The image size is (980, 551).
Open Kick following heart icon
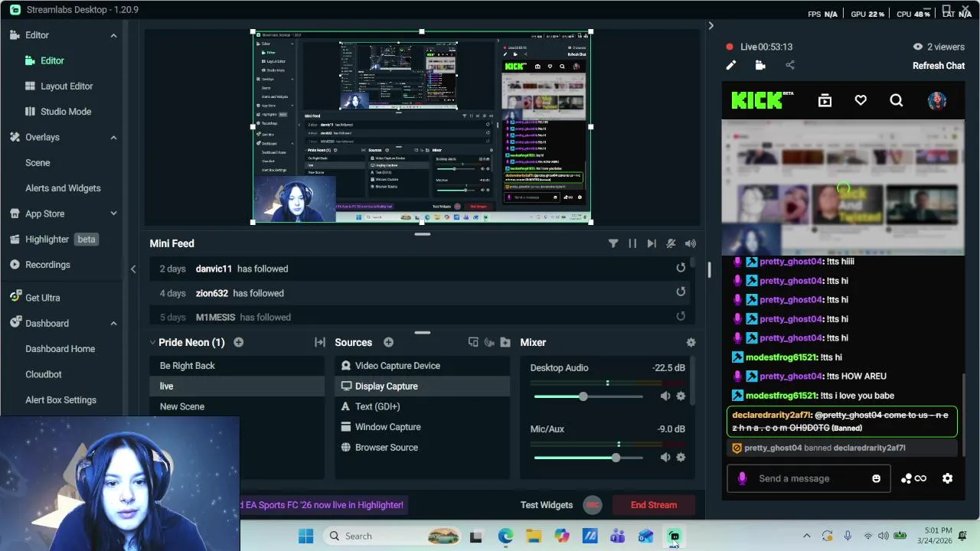[861, 100]
